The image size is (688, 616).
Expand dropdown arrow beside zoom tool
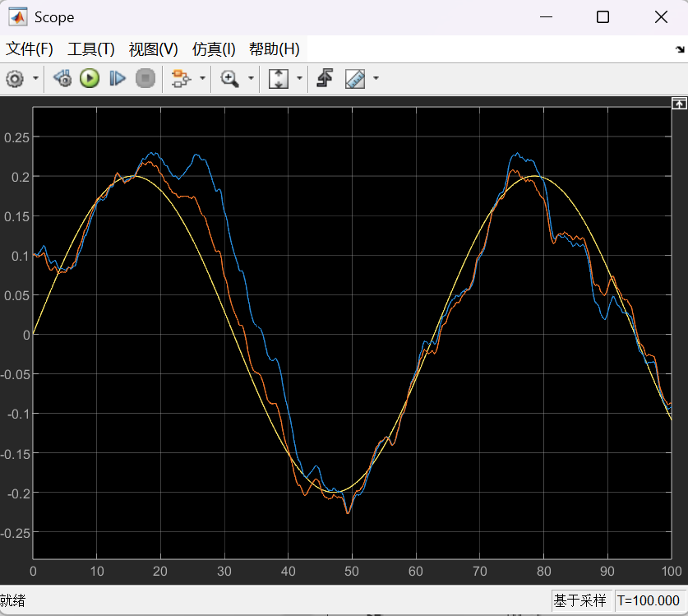click(x=251, y=79)
